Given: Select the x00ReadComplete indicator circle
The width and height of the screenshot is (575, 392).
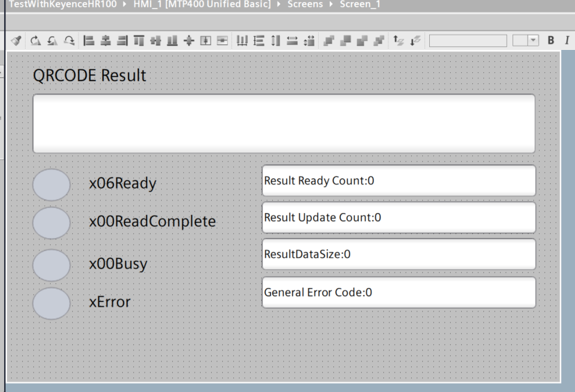Looking at the screenshot, I should [51, 223].
